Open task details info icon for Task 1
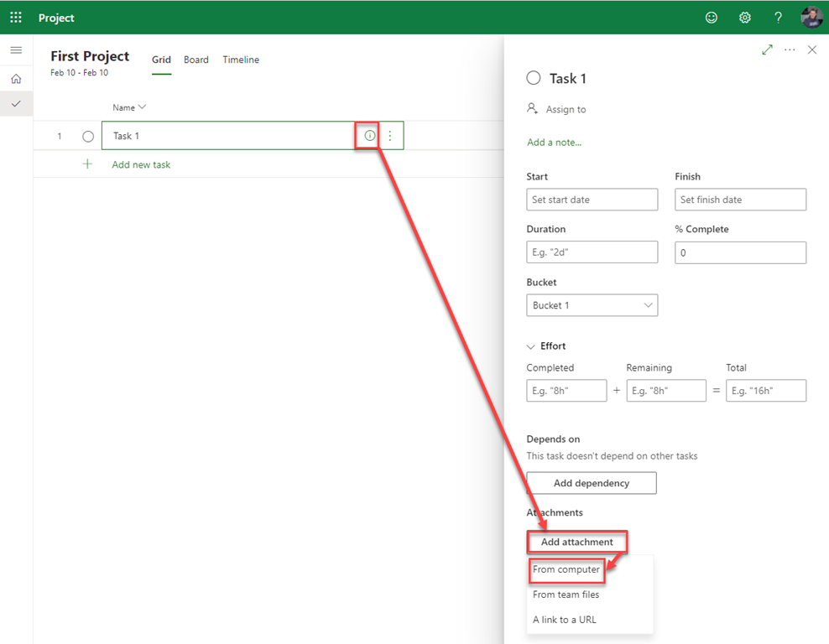This screenshot has width=829, height=644. [x=369, y=136]
